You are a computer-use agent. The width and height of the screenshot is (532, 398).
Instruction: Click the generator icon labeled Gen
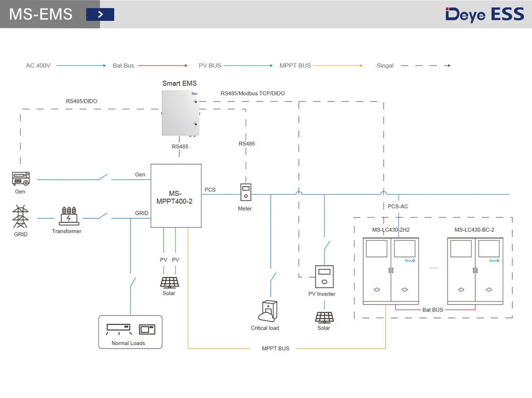click(21, 179)
